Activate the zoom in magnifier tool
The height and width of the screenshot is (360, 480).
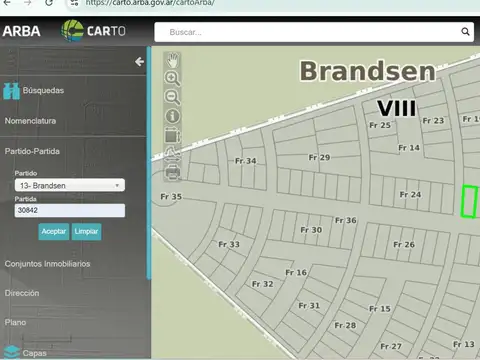pyautogui.click(x=172, y=78)
